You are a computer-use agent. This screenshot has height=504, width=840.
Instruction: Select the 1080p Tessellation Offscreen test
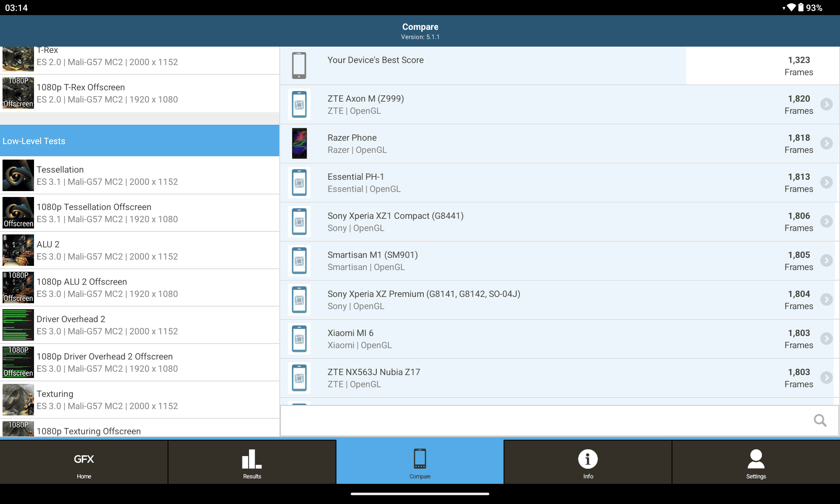pos(139,213)
